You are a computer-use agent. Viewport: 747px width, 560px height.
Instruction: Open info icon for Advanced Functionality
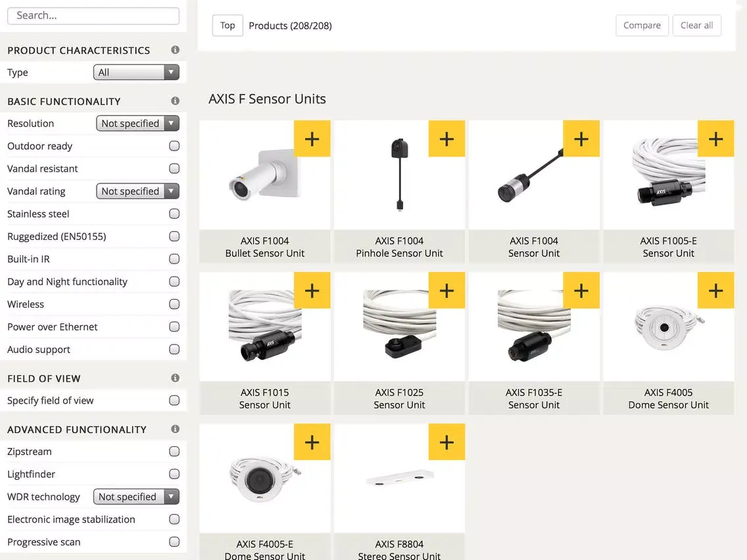pos(176,429)
